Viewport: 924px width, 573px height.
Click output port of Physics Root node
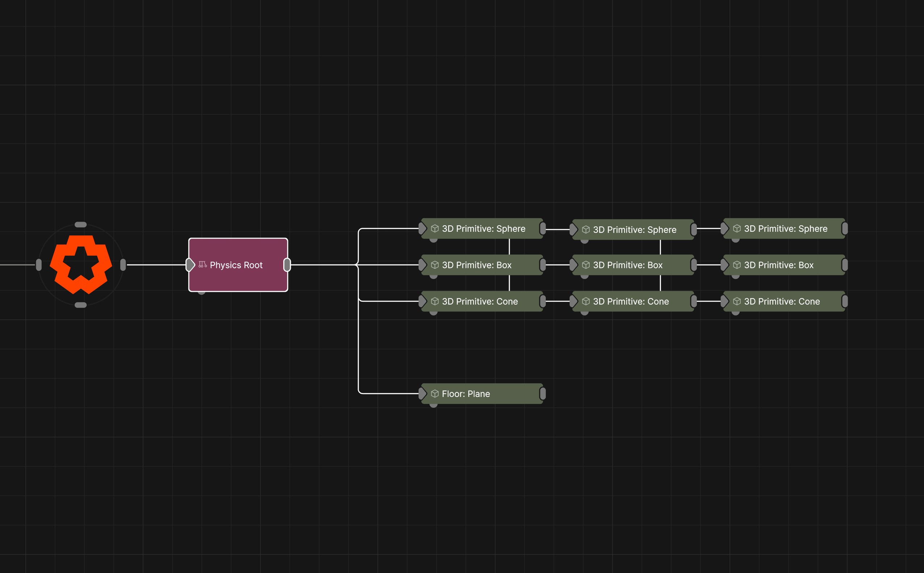point(287,265)
